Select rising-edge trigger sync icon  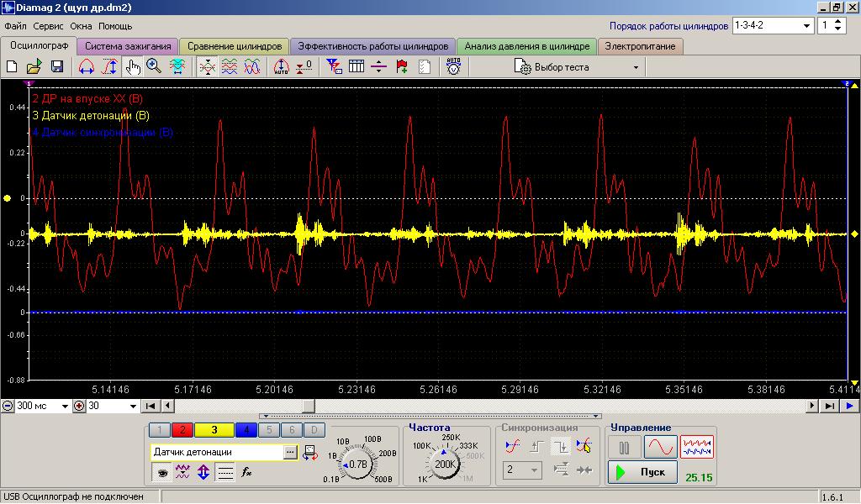click(536, 447)
